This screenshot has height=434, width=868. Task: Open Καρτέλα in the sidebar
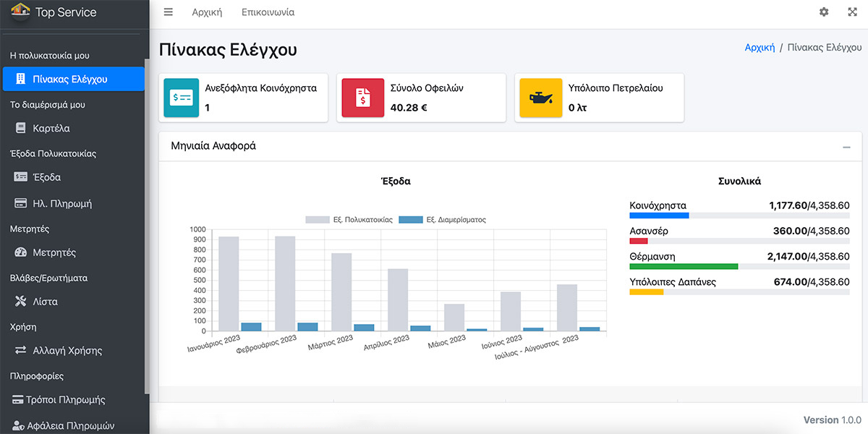click(x=51, y=128)
